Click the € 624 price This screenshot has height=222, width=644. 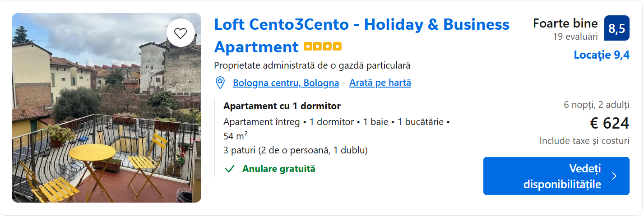609,123
